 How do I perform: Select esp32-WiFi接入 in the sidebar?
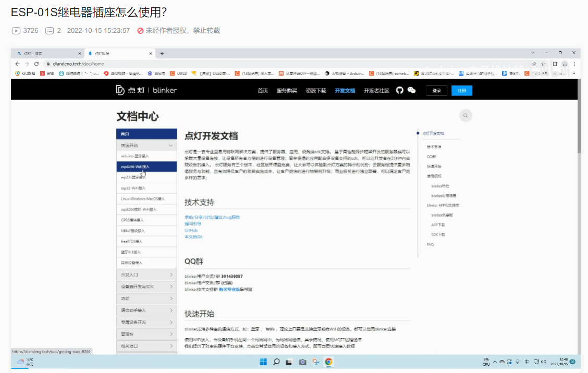pyautogui.click(x=146, y=188)
